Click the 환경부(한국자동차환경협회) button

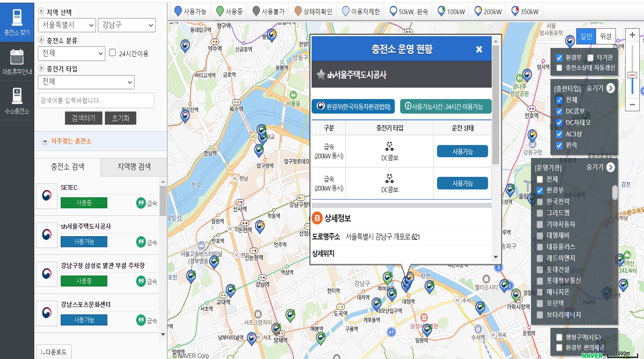353,106
